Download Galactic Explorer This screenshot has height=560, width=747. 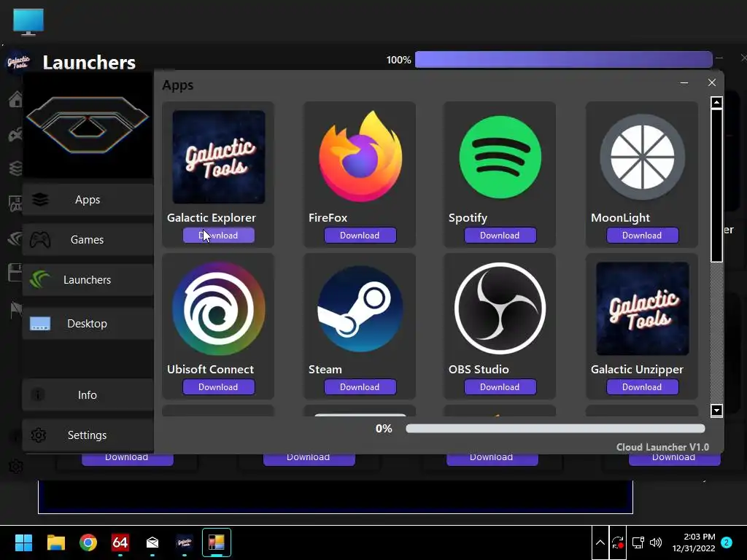click(x=219, y=236)
